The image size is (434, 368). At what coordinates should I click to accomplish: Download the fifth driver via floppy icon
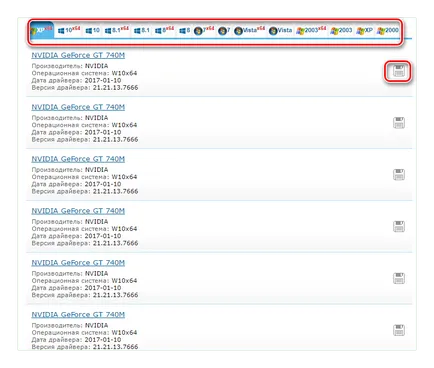(x=399, y=278)
